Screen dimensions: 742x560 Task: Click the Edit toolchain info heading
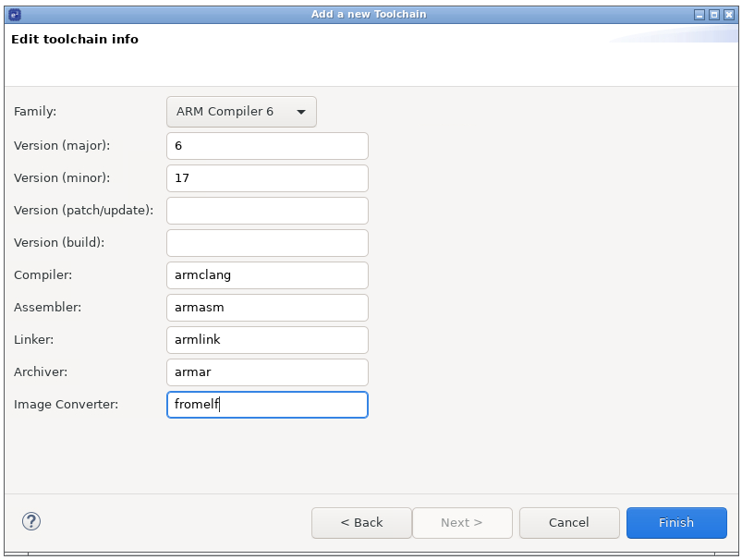pyautogui.click(x=75, y=40)
